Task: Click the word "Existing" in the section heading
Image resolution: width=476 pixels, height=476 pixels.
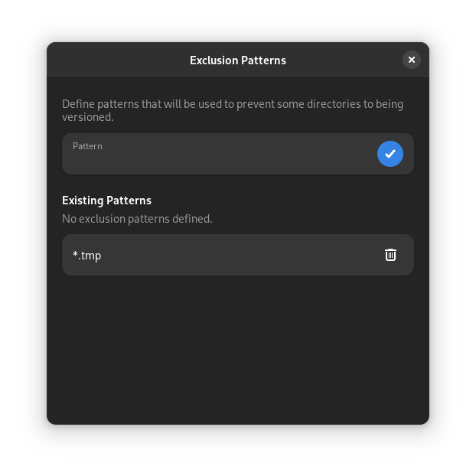Action: [x=83, y=201]
